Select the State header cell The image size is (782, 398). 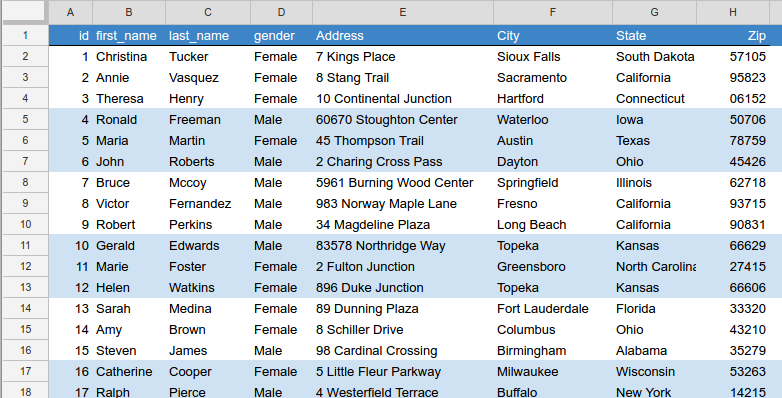[654, 35]
